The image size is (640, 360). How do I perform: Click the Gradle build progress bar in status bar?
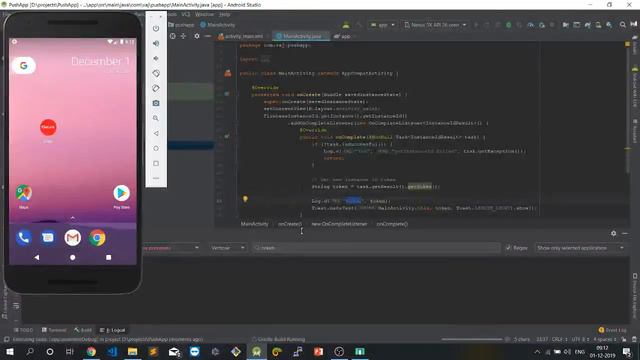(472, 339)
